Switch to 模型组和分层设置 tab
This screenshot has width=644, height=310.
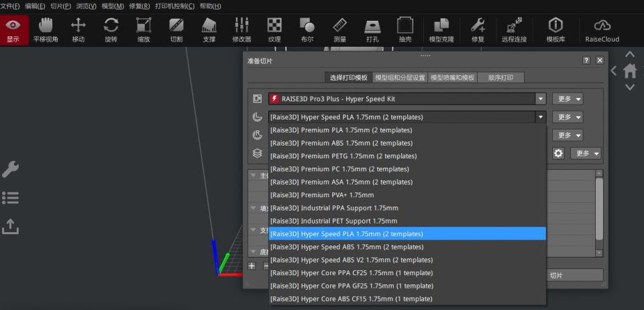tap(400, 77)
